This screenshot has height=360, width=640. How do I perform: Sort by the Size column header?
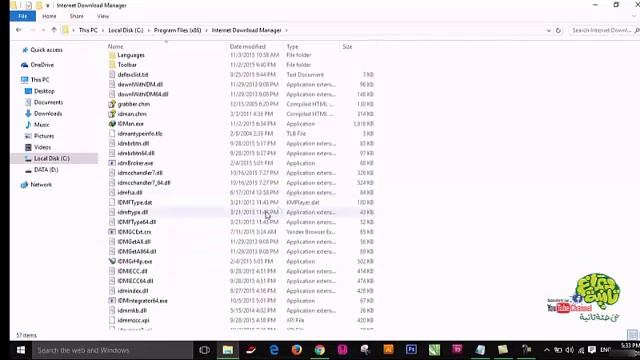[x=347, y=47]
